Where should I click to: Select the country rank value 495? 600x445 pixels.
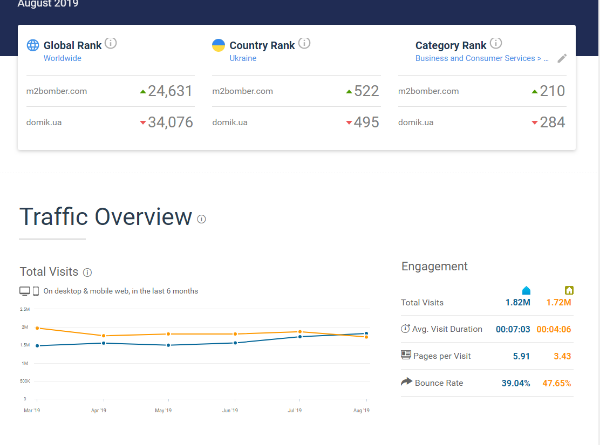pos(367,122)
